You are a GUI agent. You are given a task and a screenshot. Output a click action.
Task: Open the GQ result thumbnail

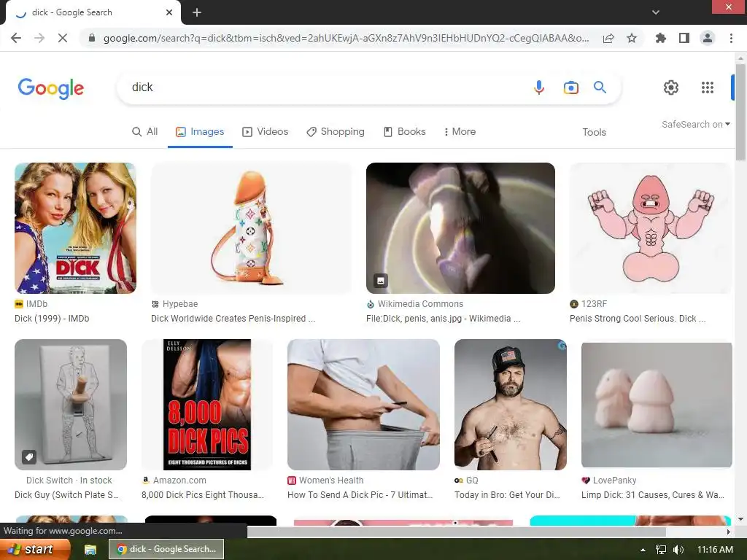pos(511,405)
